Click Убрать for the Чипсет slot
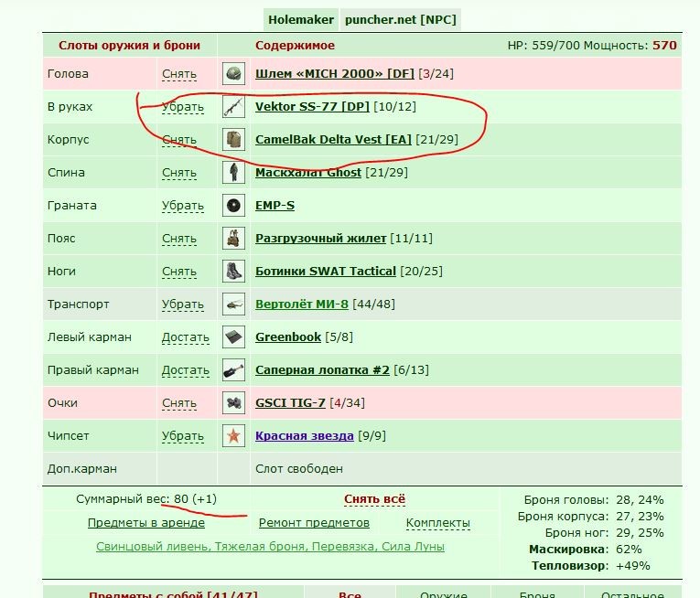The width and height of the screenshot is (700, 598). click(x=183, y=436)
